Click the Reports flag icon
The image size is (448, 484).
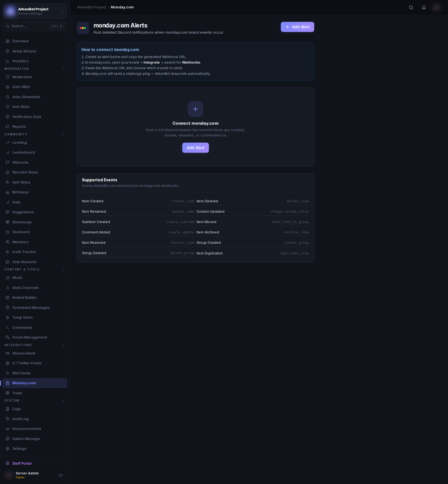pyautogui.click(x=8, y=127)
